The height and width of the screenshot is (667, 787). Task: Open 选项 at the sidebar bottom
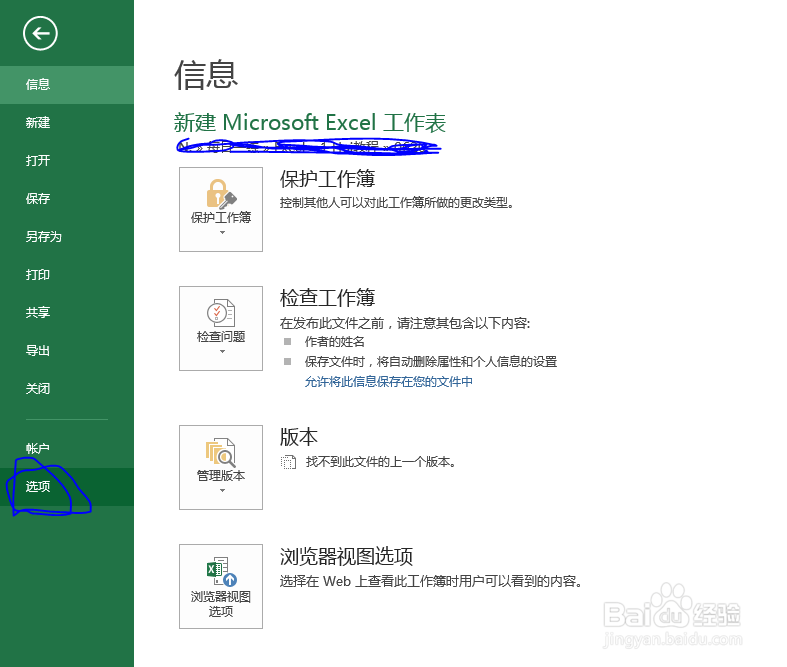coord(67,487)
